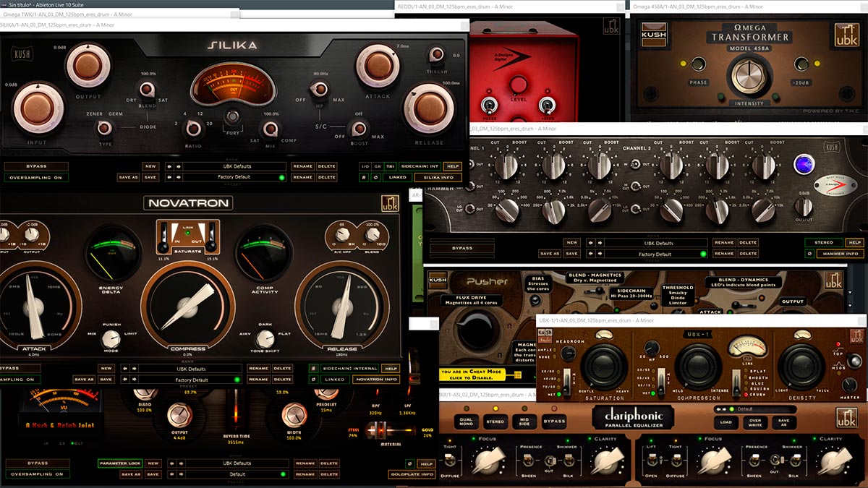Click the Saturation knob in UBK-1
Viewport: 868px width, 488px height.
coord(605,367)
